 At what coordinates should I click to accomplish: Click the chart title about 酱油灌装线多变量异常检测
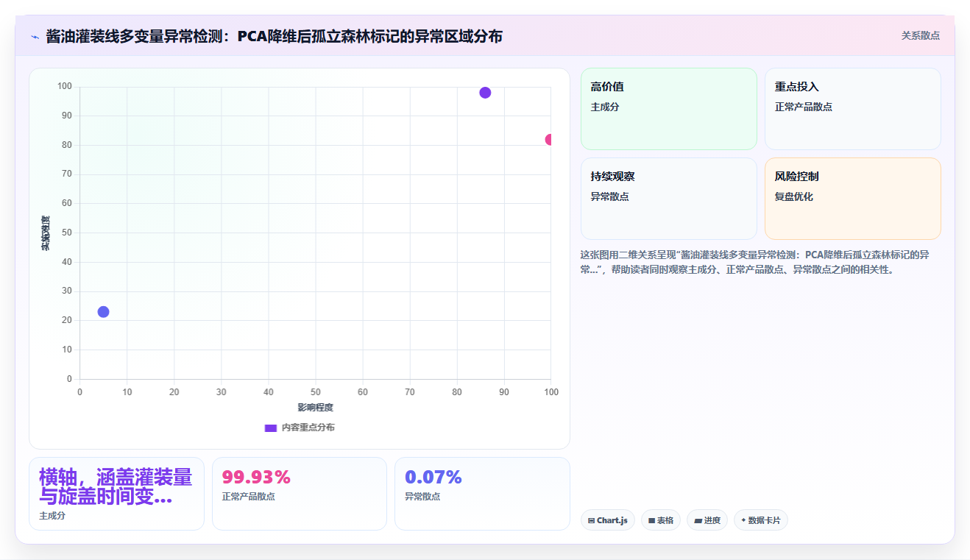pyautogui.click(x=274, y=36)
